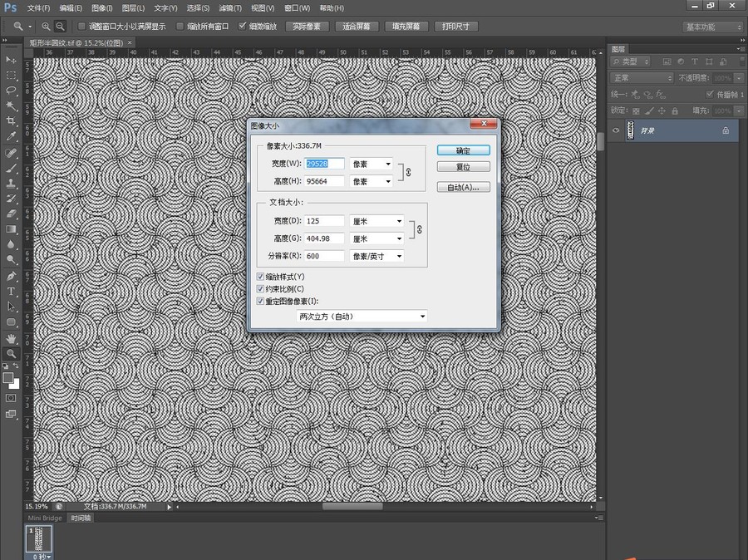Open pixel width unit dropdown
The image size is (748, 560).
pos(372,164)
